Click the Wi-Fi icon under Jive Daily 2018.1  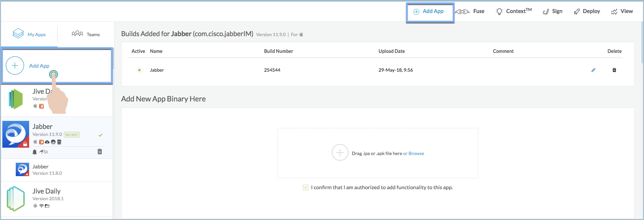point(41,206)
